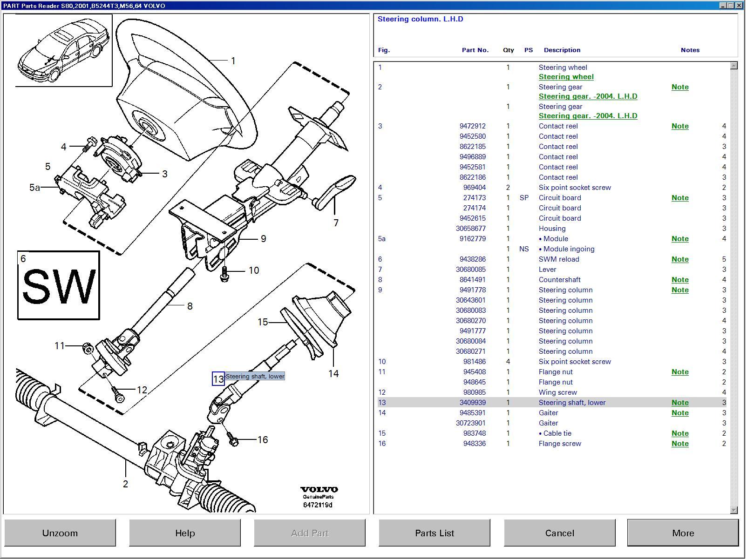Open the Note for Steering column 9491778
This screenshot has height=560, width=747.
click(x=680, y=290)
